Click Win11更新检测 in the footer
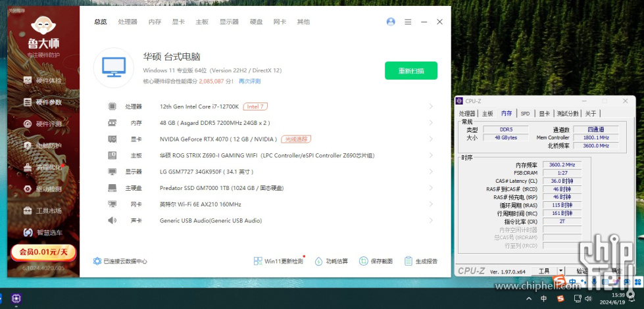The width and height of the screenshot is (644, 309). (280, 261)
